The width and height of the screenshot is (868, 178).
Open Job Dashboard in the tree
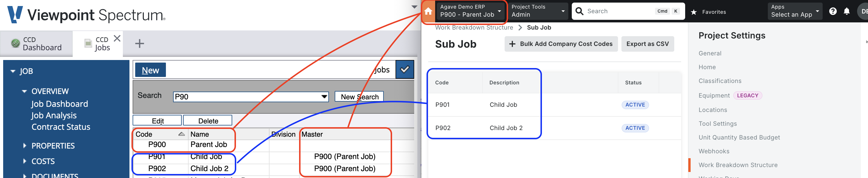(x=60, y=104)
